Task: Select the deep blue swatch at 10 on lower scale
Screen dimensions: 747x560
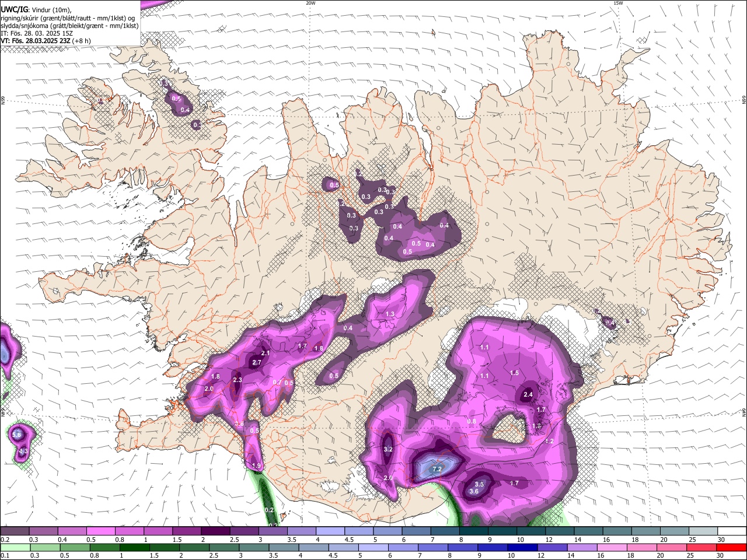Action: [522, 547]
